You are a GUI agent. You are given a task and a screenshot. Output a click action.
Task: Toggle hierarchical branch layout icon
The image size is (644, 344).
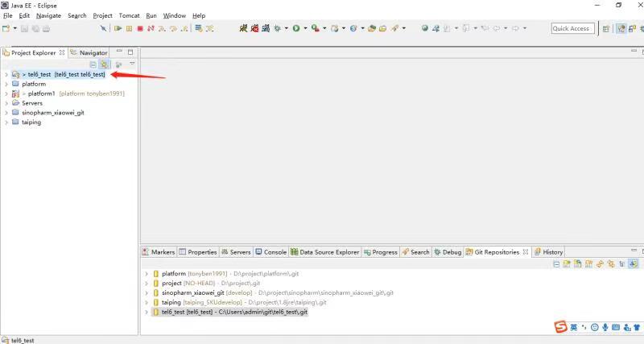(x=622, y=264)
